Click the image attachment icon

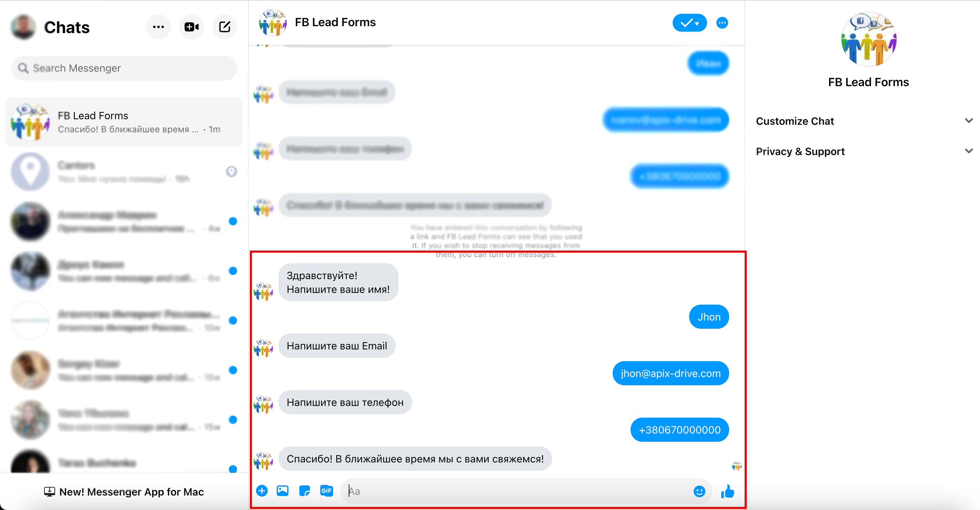point(283,491)
